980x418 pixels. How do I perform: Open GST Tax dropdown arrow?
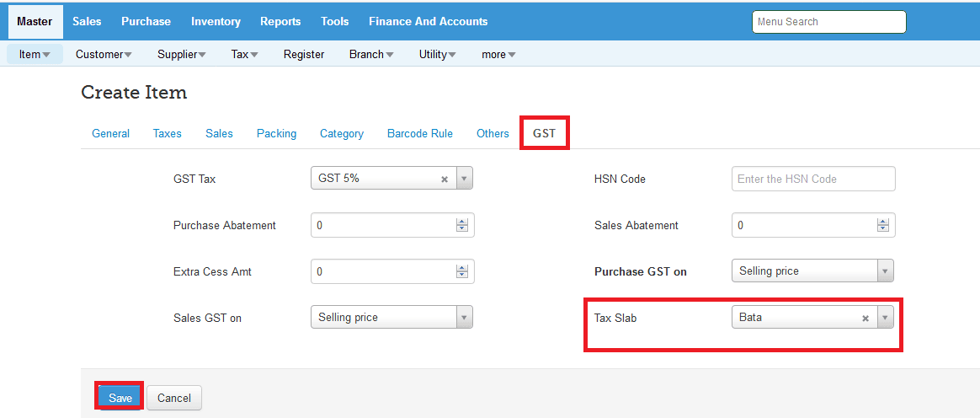464,179
